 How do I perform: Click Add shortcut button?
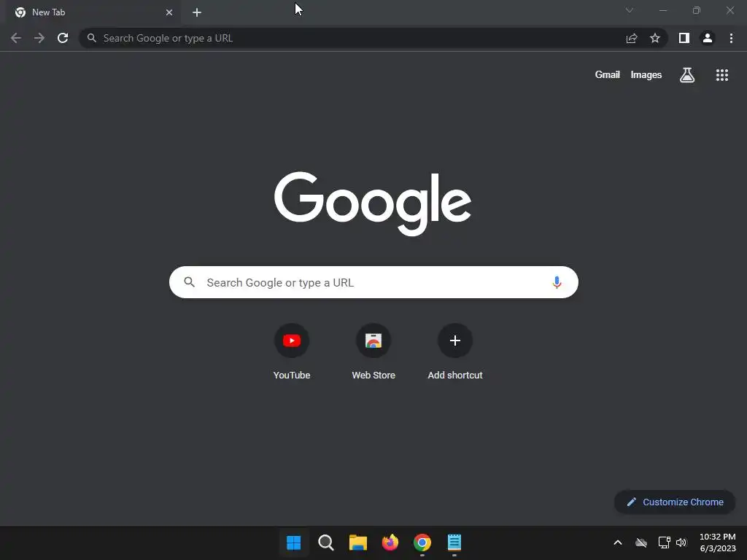[455, 351]
